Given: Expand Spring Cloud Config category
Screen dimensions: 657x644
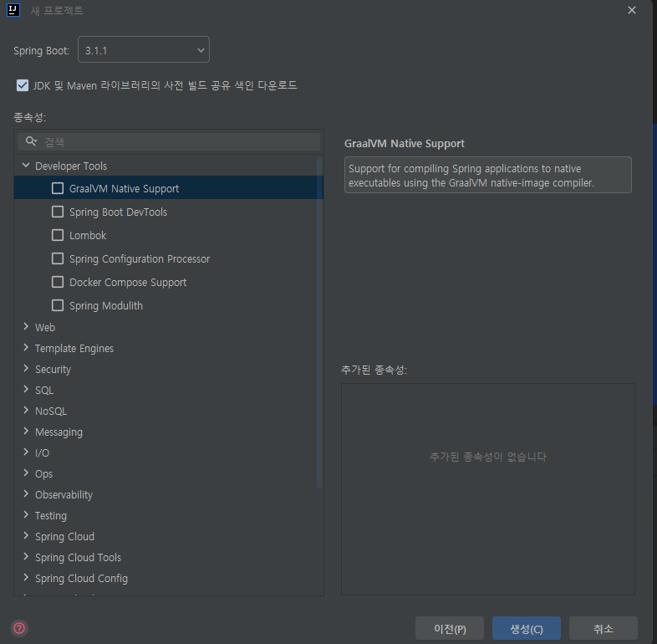Looking at the screenshot, I should pyautogui.click(x=26, y=578).
